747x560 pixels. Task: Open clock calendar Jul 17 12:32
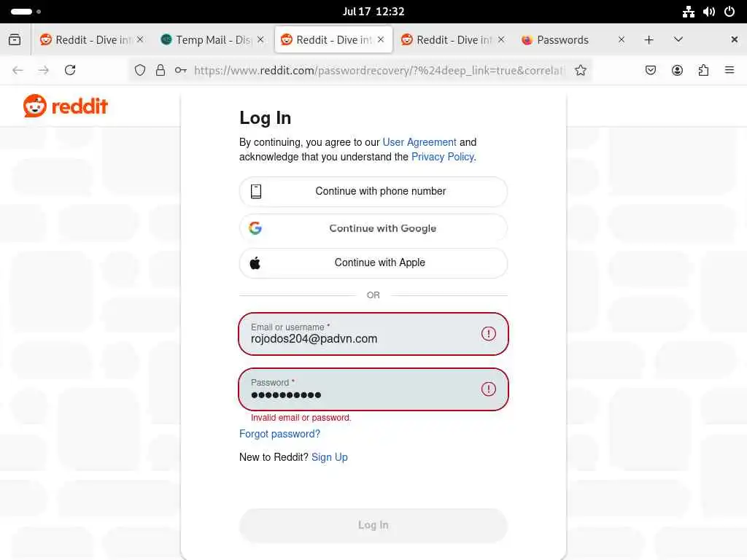[373, 12]
